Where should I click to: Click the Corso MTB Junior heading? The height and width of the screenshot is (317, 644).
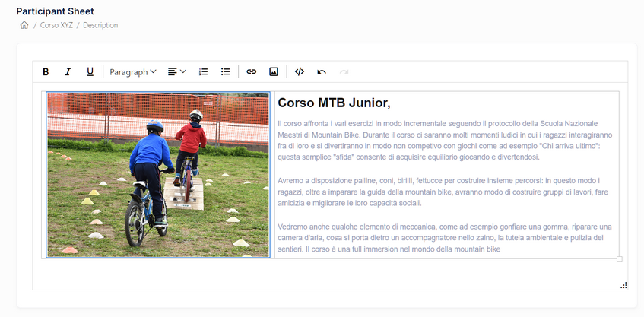pos(334,103)
